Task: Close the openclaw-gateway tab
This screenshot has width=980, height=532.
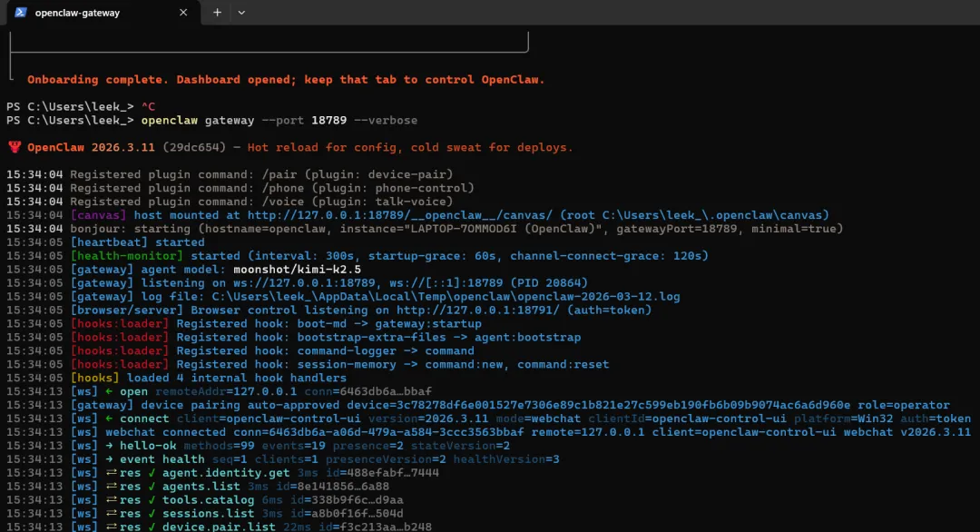Action: point(183,13)
